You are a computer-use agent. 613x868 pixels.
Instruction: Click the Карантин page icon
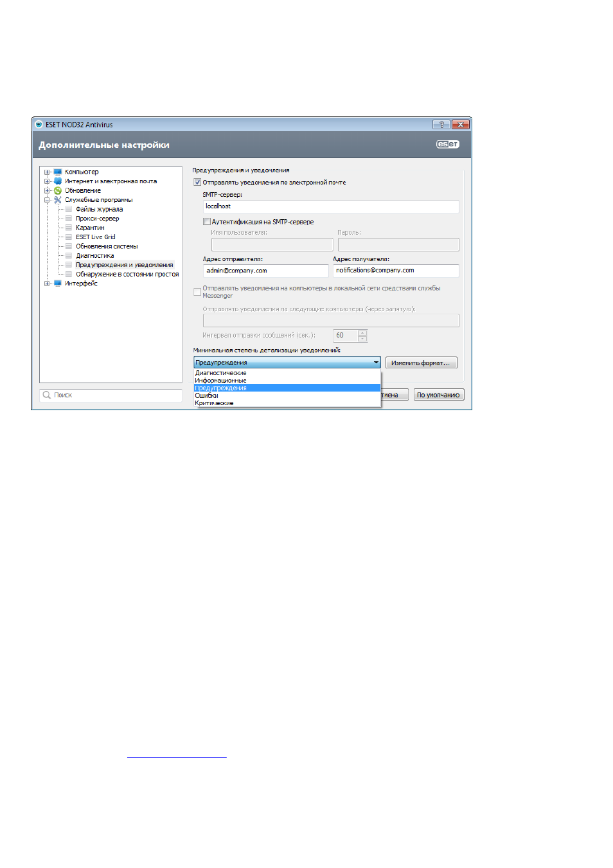[x=69, y=228]
